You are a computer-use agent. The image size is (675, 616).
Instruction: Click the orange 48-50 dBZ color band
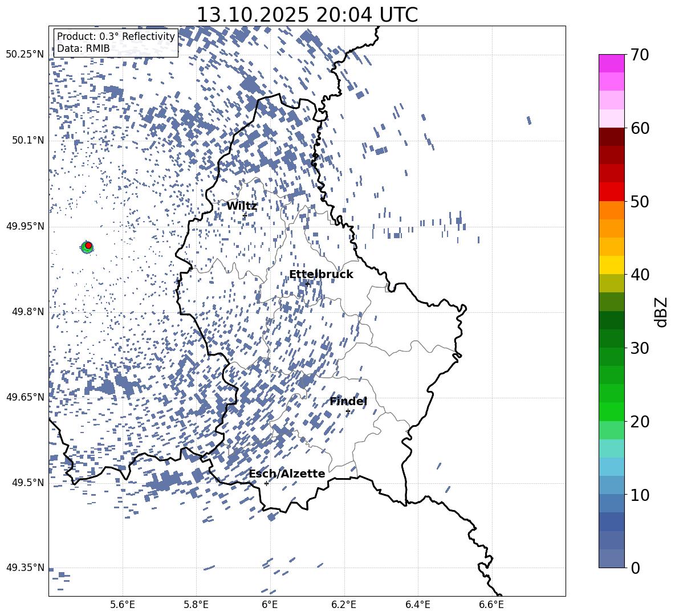612,210
